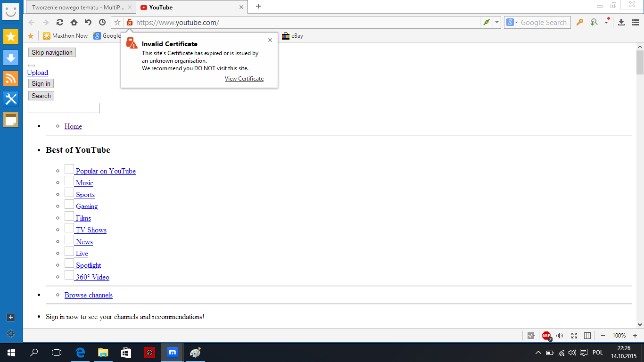
Task: Click the YouTube Search button
Action: 41,96
